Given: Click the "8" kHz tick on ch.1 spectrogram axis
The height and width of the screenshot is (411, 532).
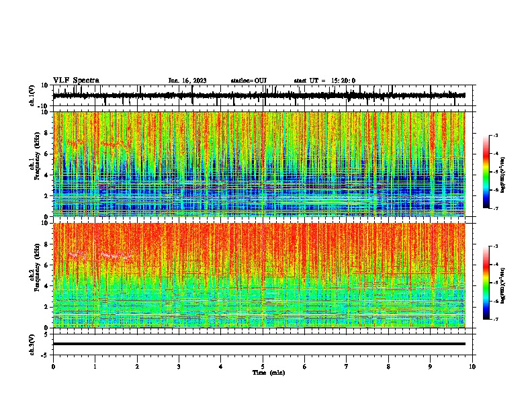Looking at the screenshot, I should (46, 133).
